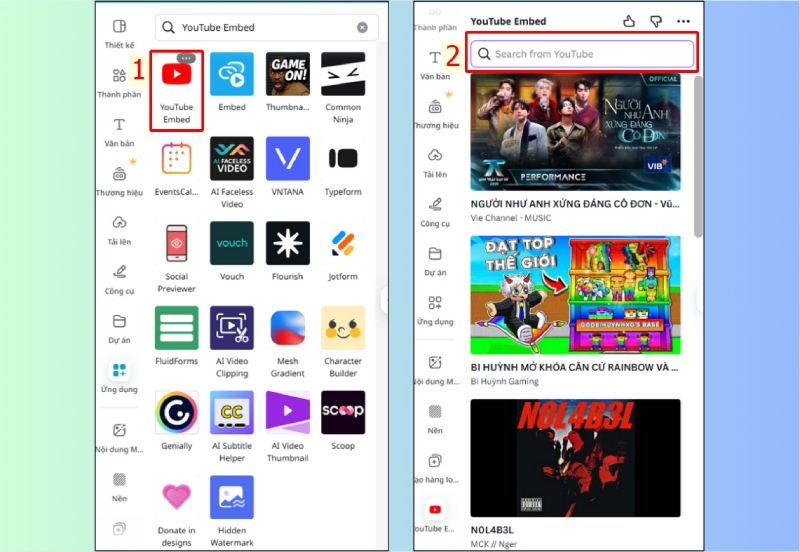Launch the Vouch app
The width and height of the screenshot is (800, 552).
(x=231, y=243)
